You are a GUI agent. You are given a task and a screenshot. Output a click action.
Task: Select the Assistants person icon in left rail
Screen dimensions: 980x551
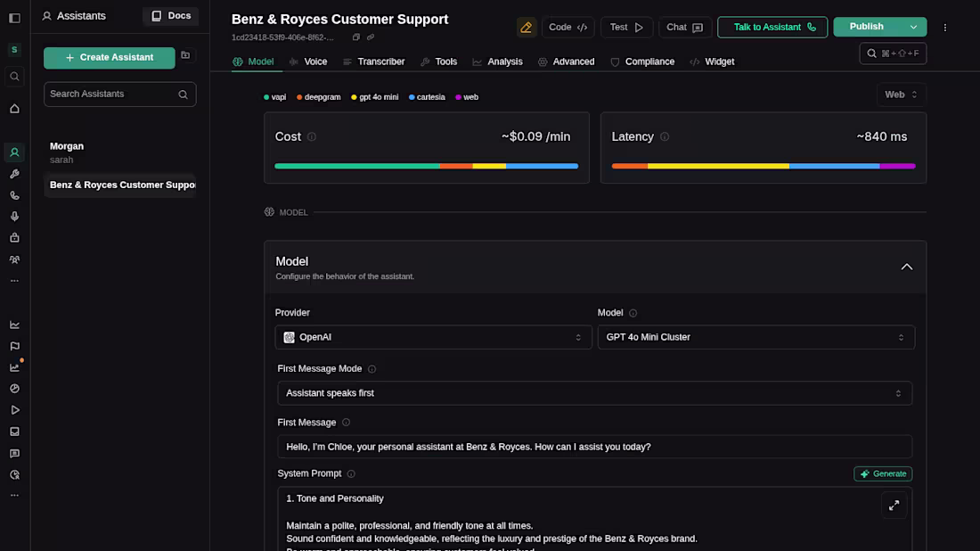tap(14, 152)
